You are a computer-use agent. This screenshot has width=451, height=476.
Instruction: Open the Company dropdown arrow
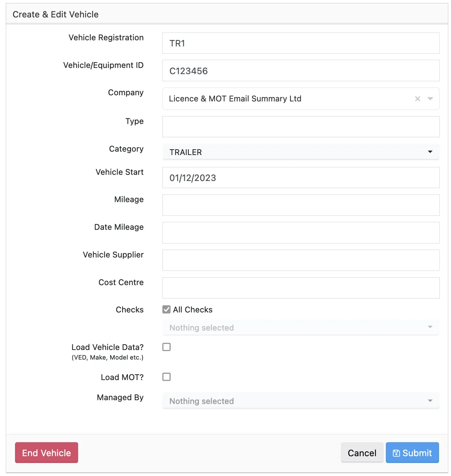tap(430, 99)
